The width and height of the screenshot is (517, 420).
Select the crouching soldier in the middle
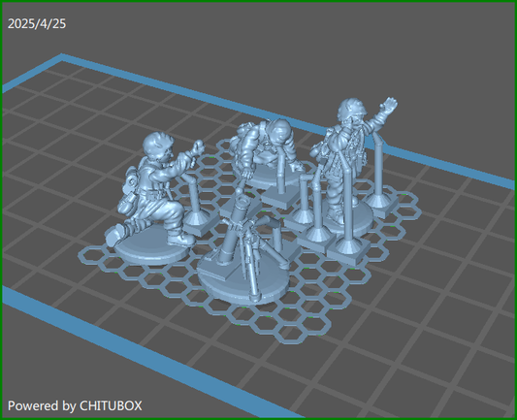click(x=267, y=148)
